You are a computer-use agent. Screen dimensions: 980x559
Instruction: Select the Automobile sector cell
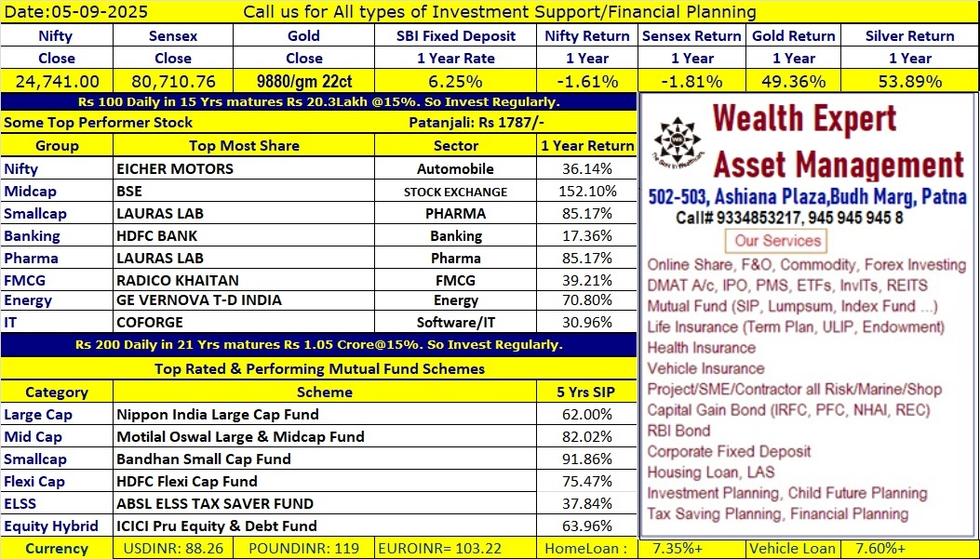(x=456, y=168)
